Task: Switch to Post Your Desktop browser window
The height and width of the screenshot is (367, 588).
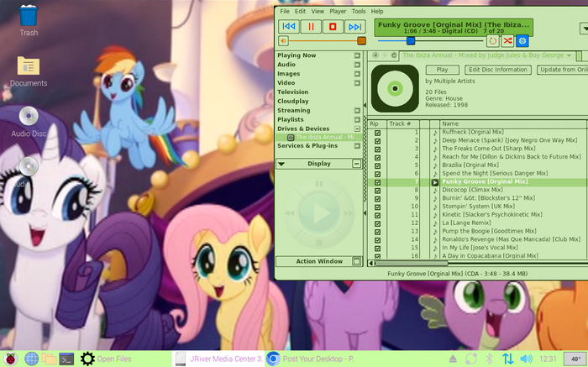Action: tap(312, 359)
